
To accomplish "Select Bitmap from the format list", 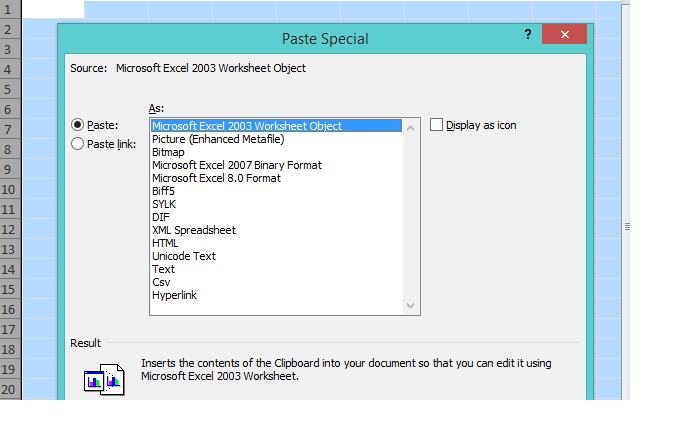I will click(x=170, y=152).
